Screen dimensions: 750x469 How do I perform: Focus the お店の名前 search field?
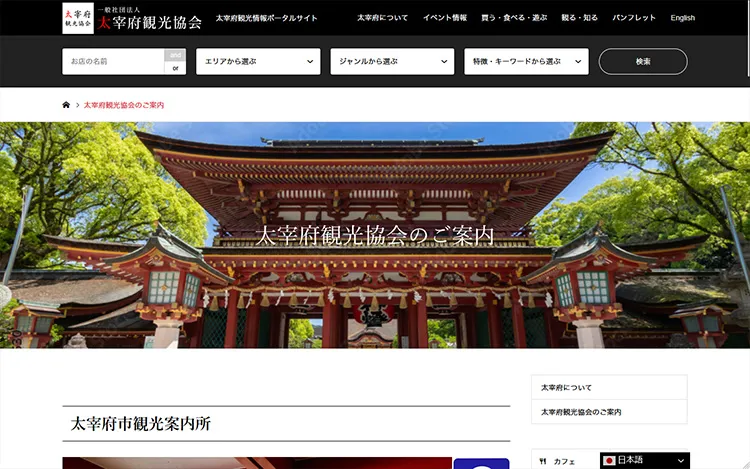click(x=113, y=61)
